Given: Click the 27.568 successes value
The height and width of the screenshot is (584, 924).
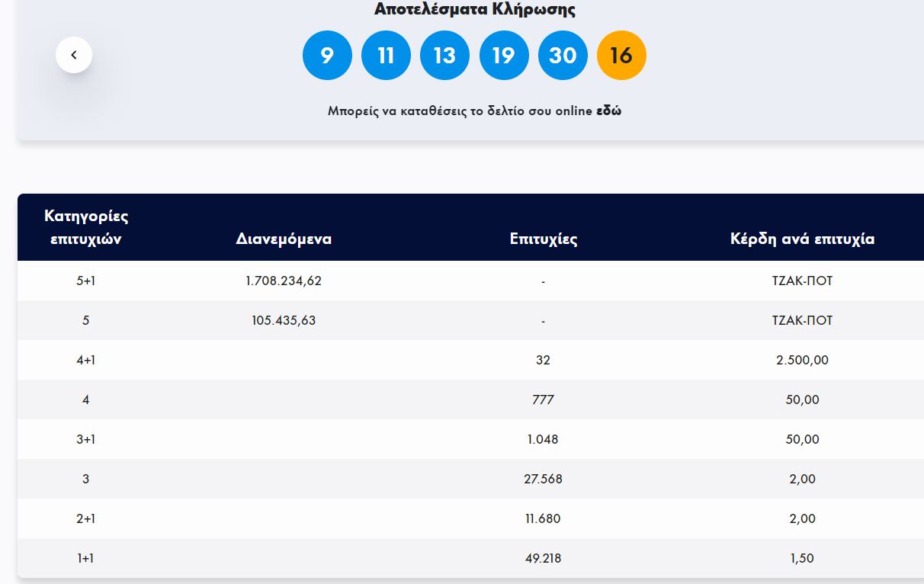Looking at the screenshot, I should pos(543,479).
